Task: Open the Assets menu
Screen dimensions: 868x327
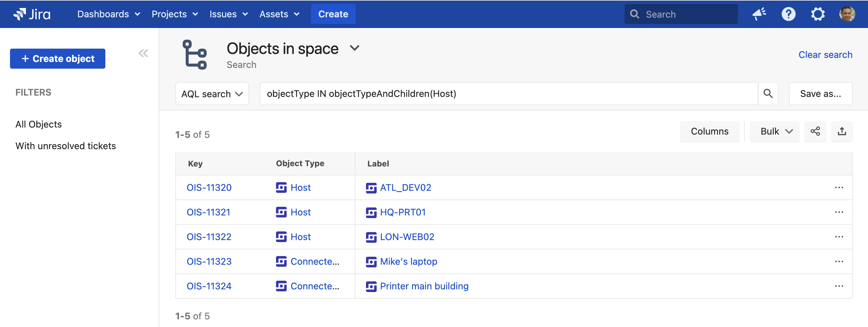Action: (x=279, y=14)
